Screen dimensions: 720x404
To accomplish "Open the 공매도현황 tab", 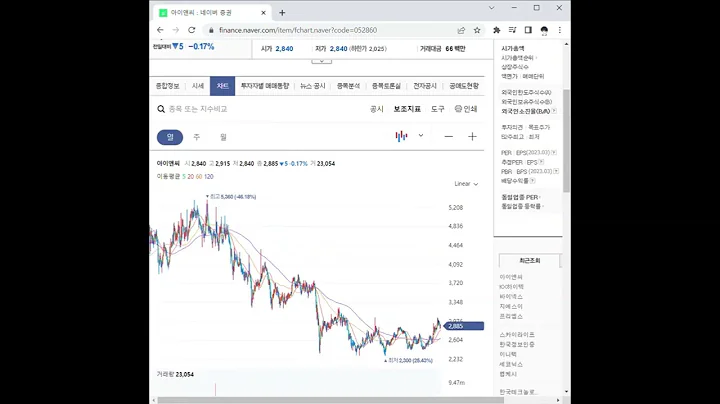I will click(x=464, y=86).
